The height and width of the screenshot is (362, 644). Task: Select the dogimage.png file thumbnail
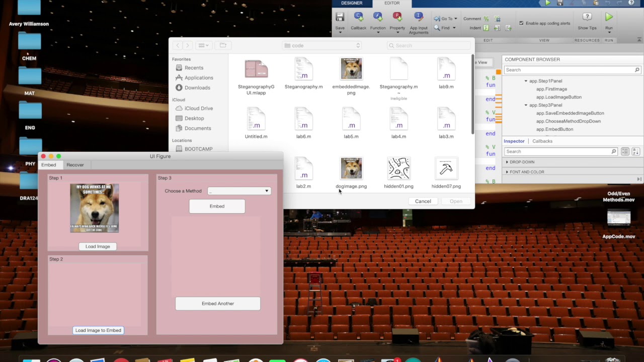351,168
